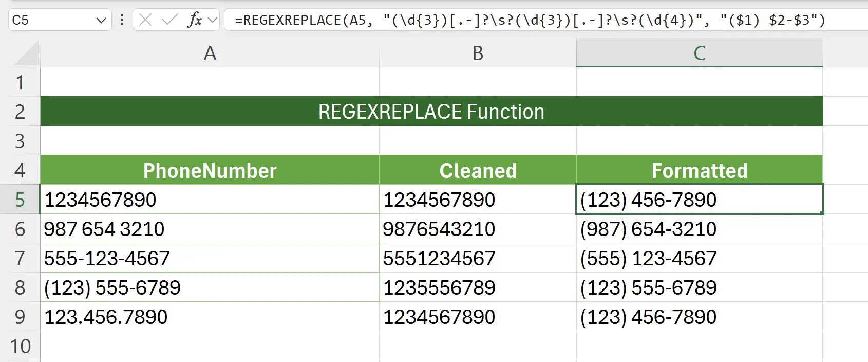The image size is (868, 362).
Task: Click the Name Box showing C5
Action: [x=51, y=21]
